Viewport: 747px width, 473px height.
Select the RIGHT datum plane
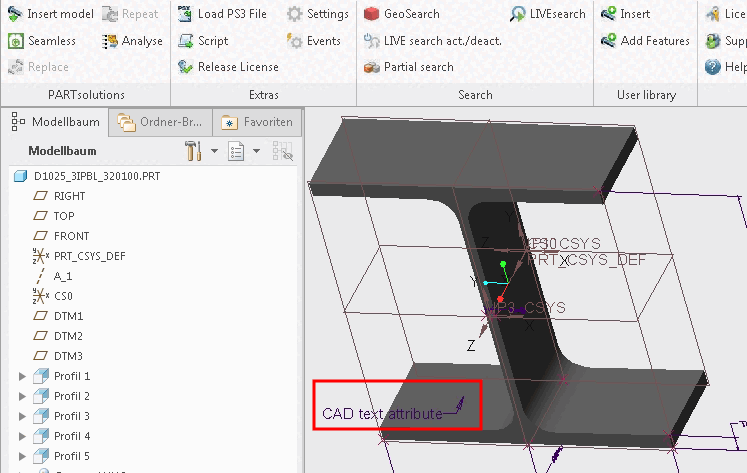point(70,196)
